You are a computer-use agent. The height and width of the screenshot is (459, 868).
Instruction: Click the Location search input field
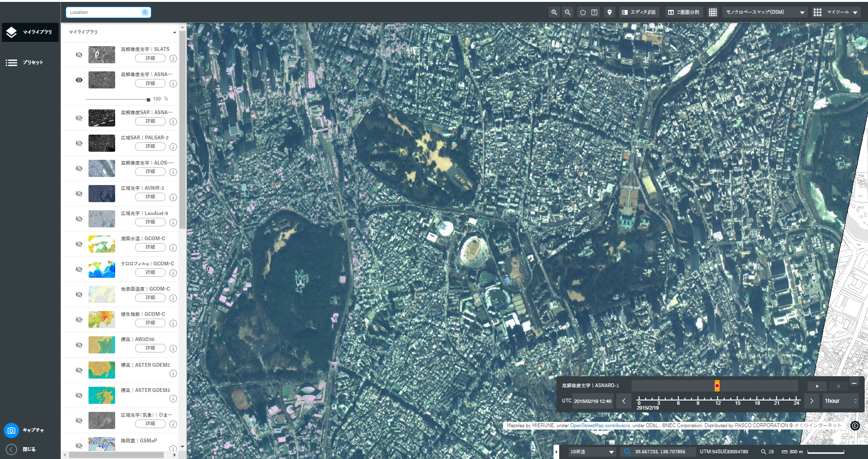click(105, 12)
